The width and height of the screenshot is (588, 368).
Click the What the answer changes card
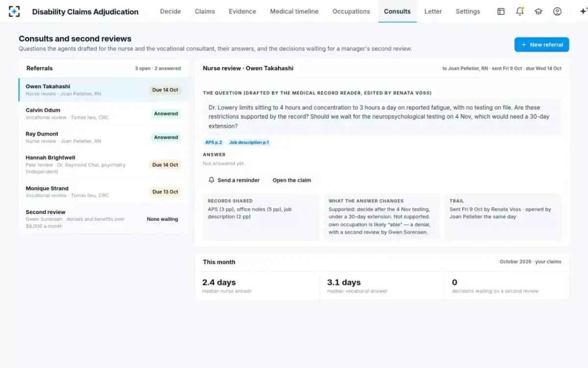click(x=382, y=217)
